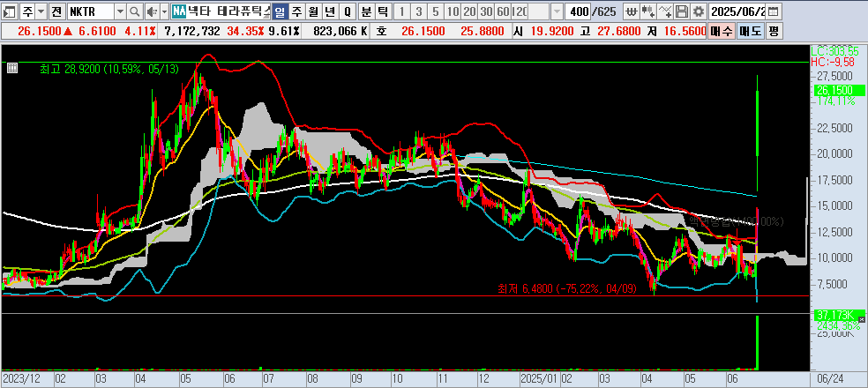The image size is (868, 388).
Task: Click the speaker sound alert icon
Action: (151, 11)
